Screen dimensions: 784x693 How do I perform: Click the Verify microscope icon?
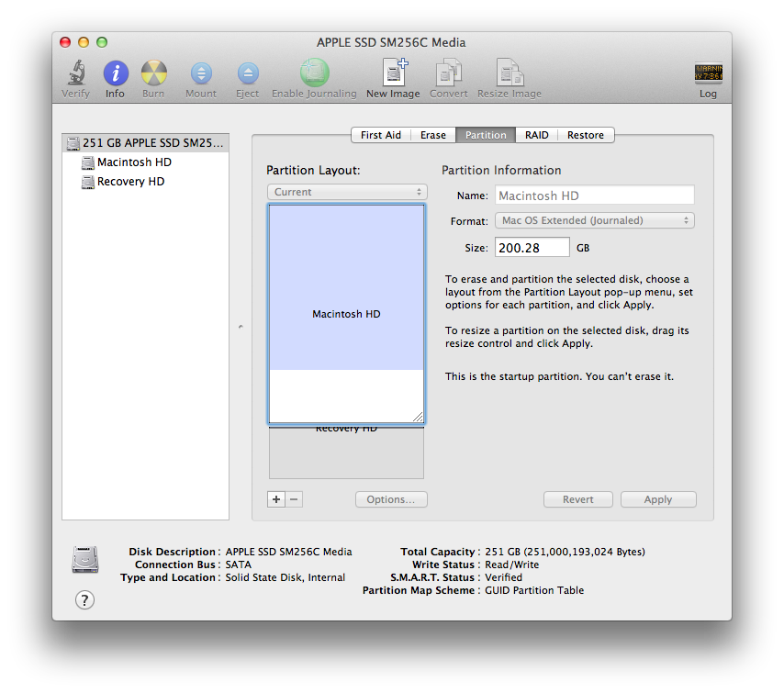click(x=76, y=73)
